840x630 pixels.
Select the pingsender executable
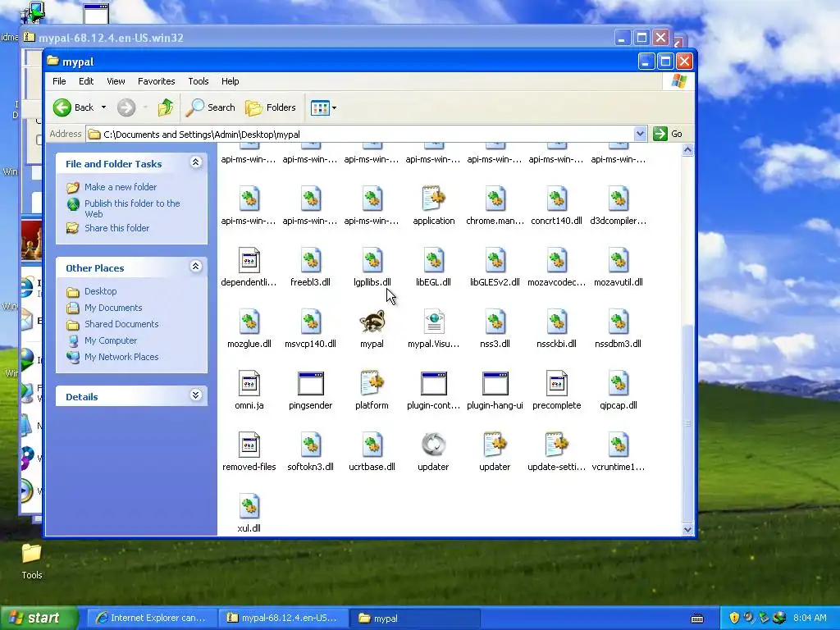[311, 384]
